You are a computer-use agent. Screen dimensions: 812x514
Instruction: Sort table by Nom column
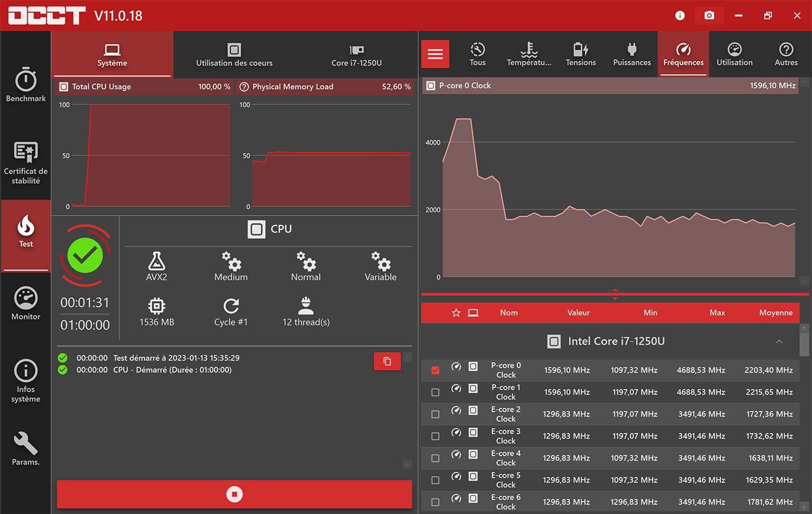pyautogui.click(x=509, y=313)
